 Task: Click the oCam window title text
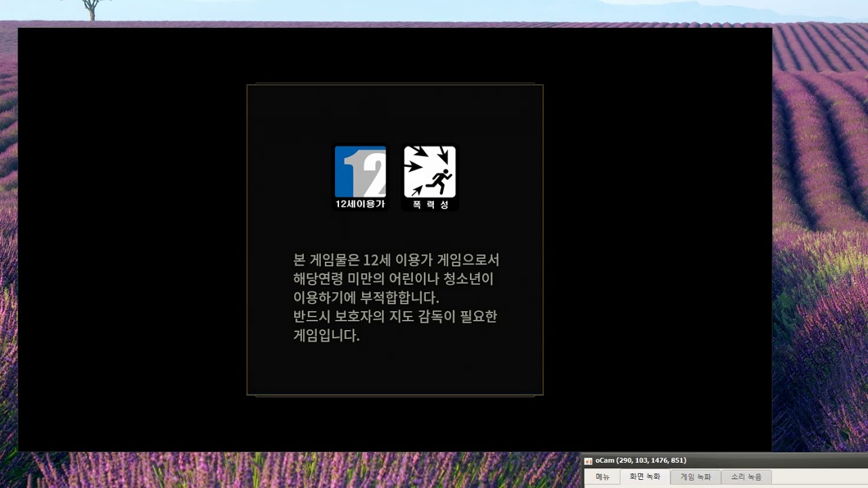pyautogui.click(x=641, y=461)
